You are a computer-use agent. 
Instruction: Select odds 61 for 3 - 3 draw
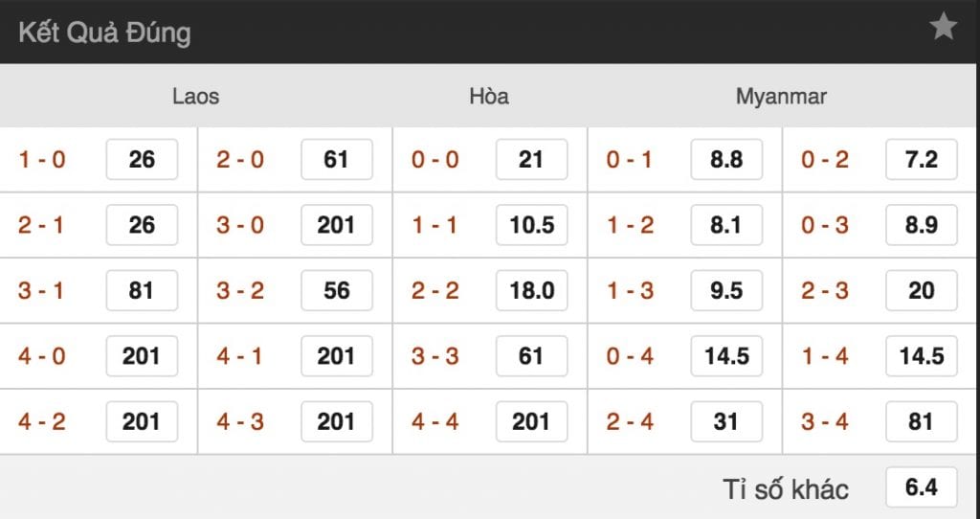[531, 356]
